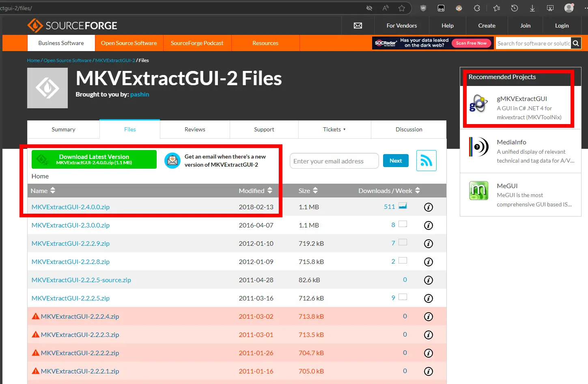Open the Reviews tab
The height and width of the screenshot is (384, 588).
[195, 129]
